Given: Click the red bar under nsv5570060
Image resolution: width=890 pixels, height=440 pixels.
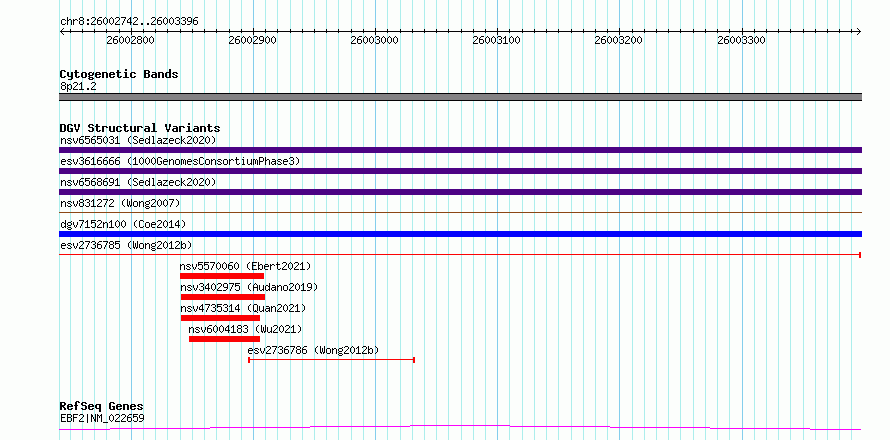Looking at the screenshot, I should click(x=222, y=276).
